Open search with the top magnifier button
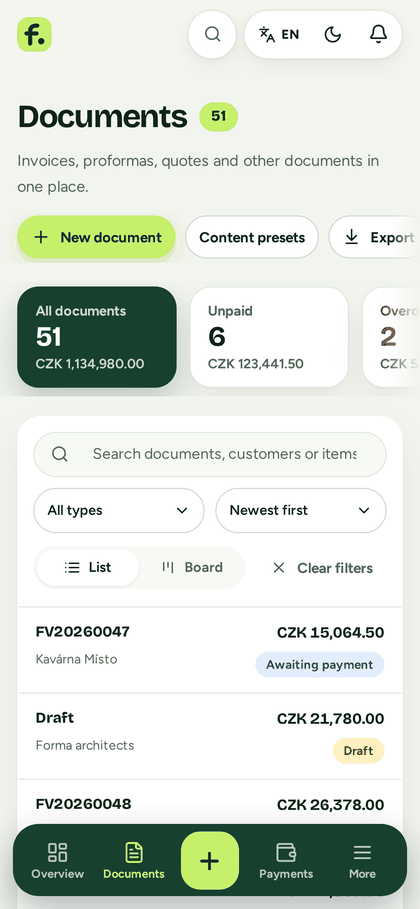This screenshot has height=909, width=420. tap(212, 34)
